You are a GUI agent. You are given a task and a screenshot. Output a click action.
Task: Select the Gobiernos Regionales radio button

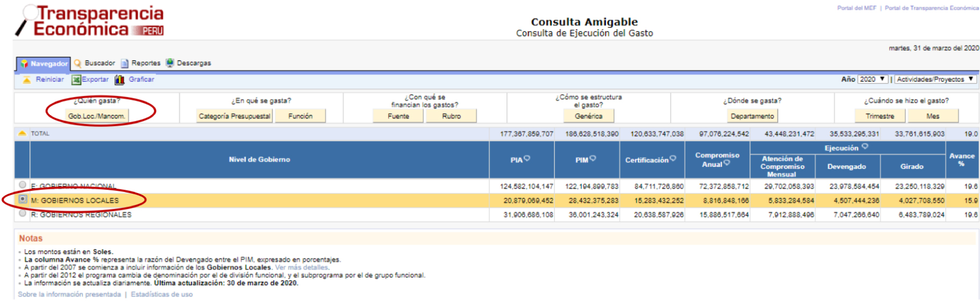23,214
